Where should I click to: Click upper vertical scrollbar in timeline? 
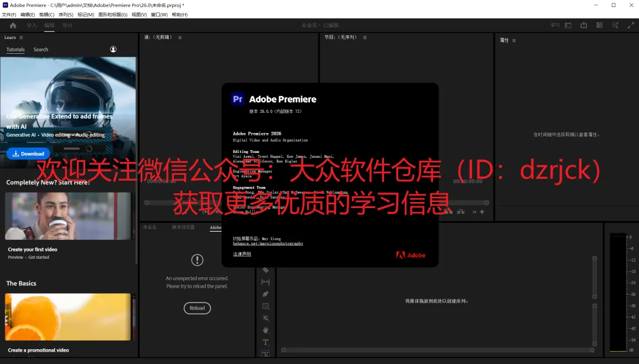[x=595, y=278]
